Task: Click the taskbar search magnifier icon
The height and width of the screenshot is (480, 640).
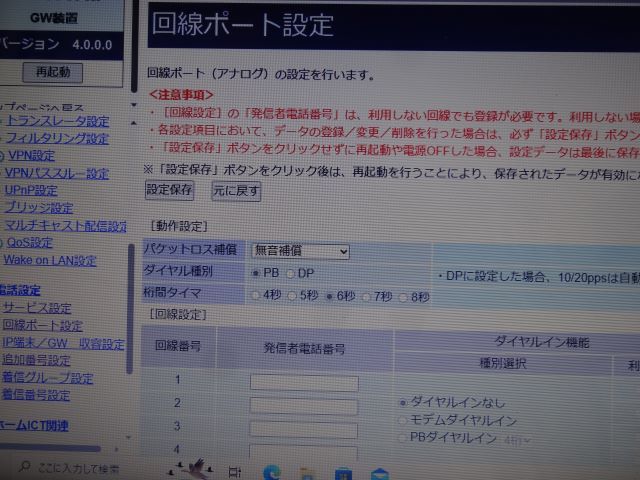Action: pos(25,467)
